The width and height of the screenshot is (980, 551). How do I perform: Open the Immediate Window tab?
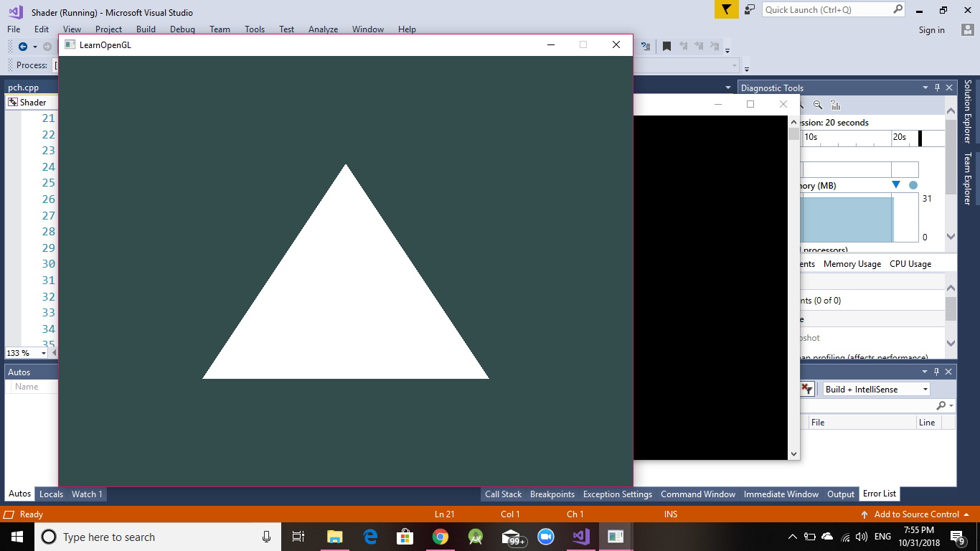point(781,494)
